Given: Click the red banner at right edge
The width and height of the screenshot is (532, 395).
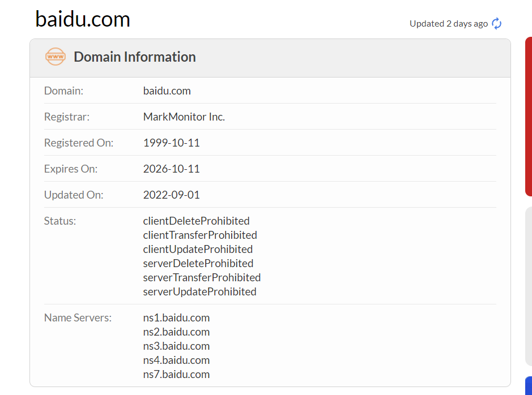Looking at the screenshot, I should pyautogui.click(x=529, y=117).
